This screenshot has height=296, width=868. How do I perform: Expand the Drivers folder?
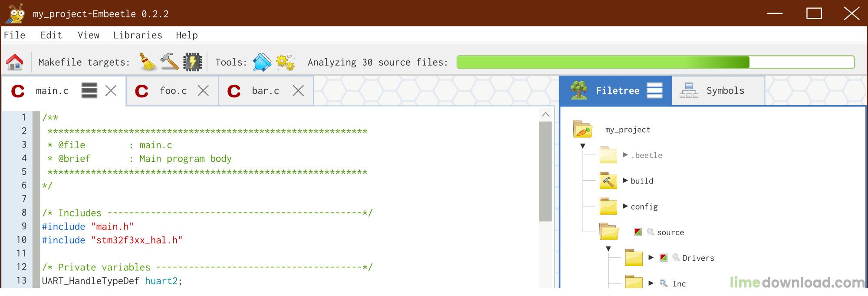(651, 257)
